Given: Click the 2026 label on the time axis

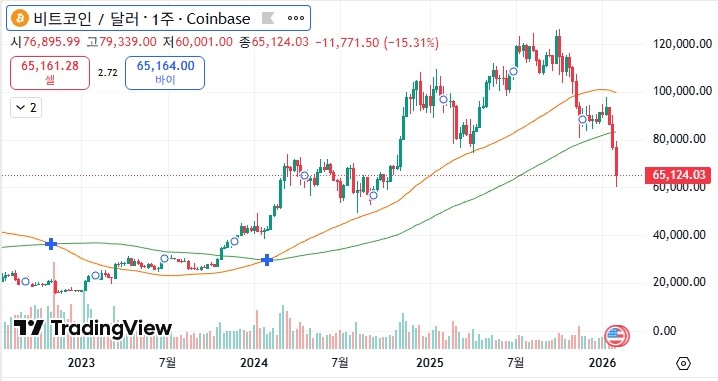Looking at the screenshot, I should pyautogui.click(x=602, y=363).
